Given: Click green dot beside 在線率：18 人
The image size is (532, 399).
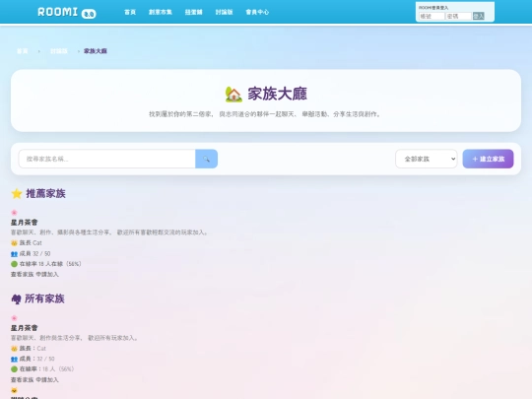Looking at the screenshot, I should click(14, 369).
